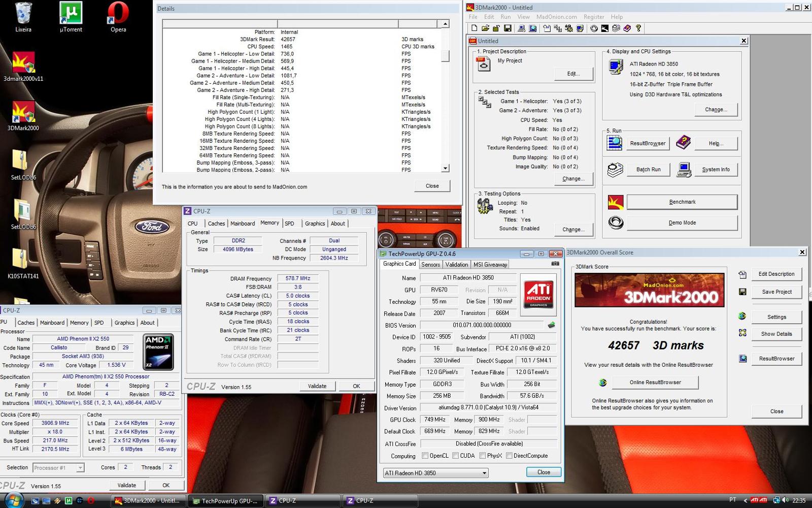The image size is (812, 508).
Task: Click the Opera quick launch icon in taskbar
Action: [91, 501]
